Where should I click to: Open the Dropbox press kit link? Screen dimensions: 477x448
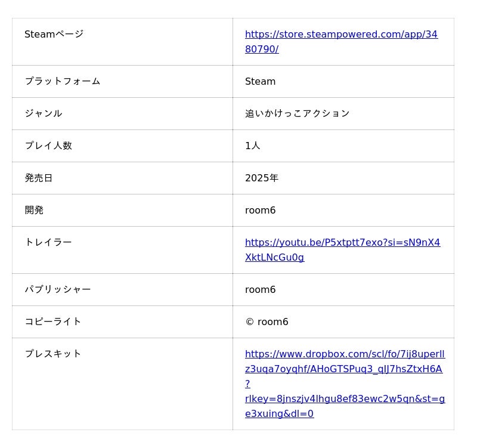click(345, 354)
